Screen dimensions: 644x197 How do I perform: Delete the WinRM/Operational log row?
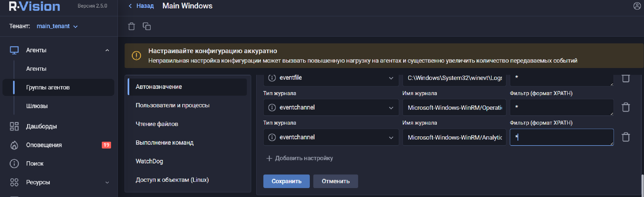pos(626,107)
